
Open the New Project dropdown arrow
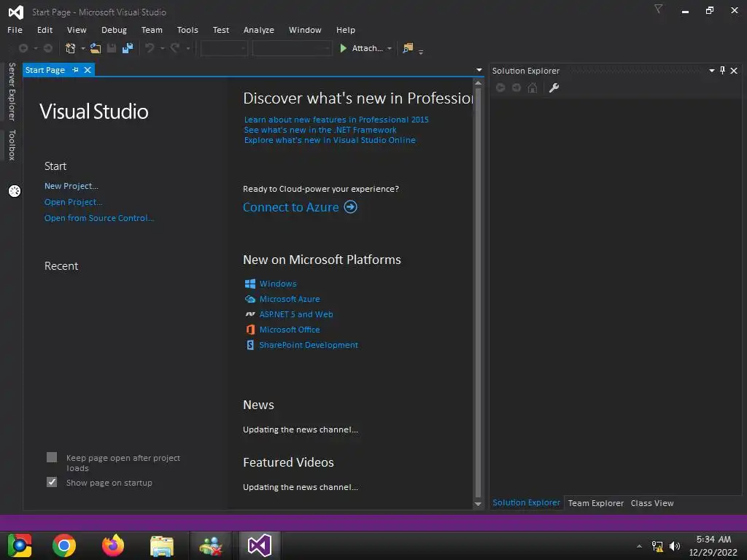click(x=83, y=49)
